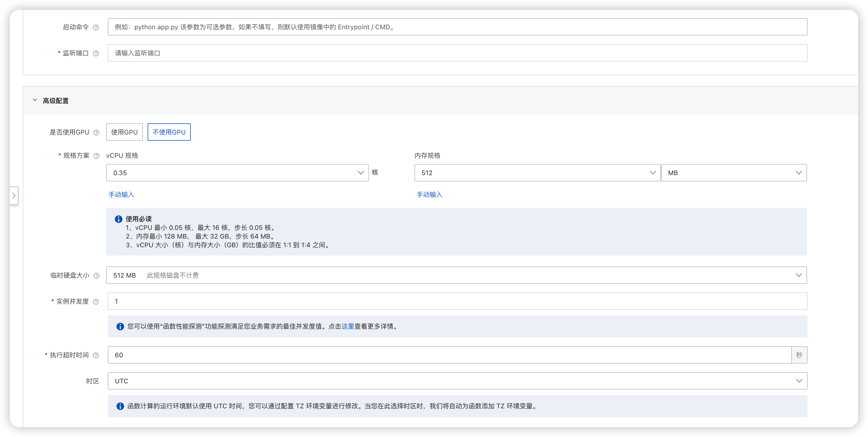Click 手动输入 link under vCPU 规格
Viewport: 868px width, 437px height.
tap(121, 195)
